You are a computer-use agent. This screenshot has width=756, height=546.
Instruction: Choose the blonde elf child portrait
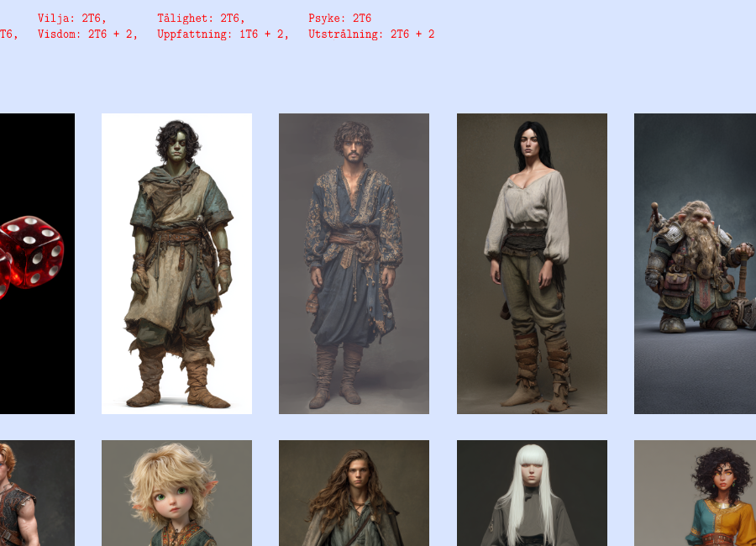pos(176,493)
